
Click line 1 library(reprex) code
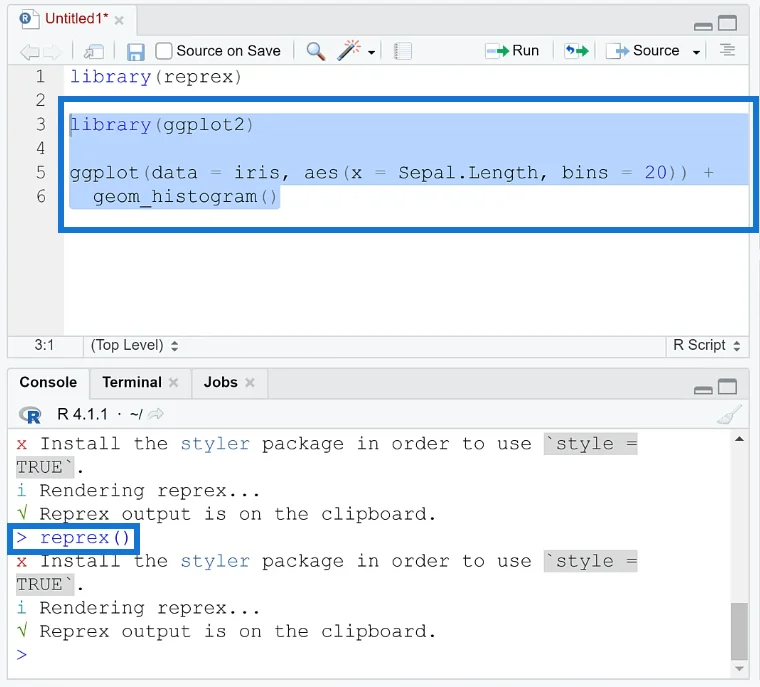(156, 77)
